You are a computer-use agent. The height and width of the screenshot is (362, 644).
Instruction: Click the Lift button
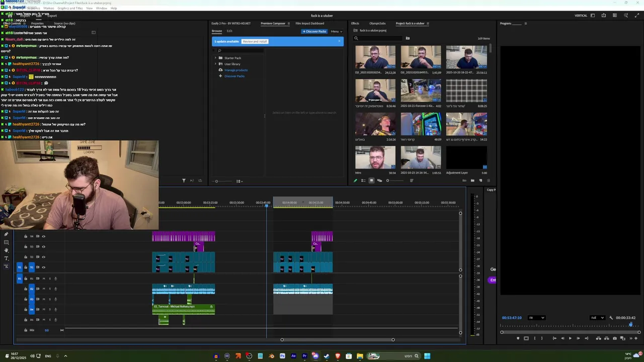tap(599, 338)
